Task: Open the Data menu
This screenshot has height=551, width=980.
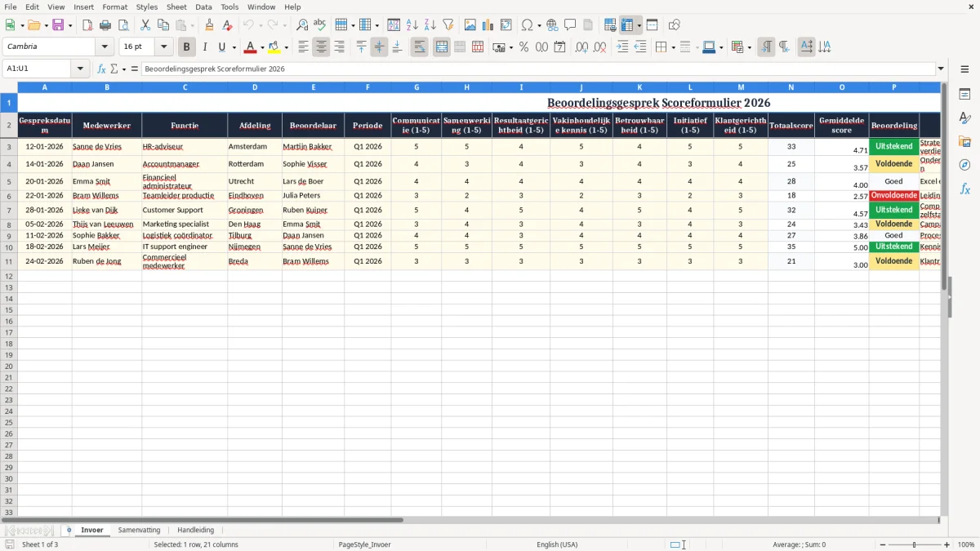Action: [x=203, y=7]
